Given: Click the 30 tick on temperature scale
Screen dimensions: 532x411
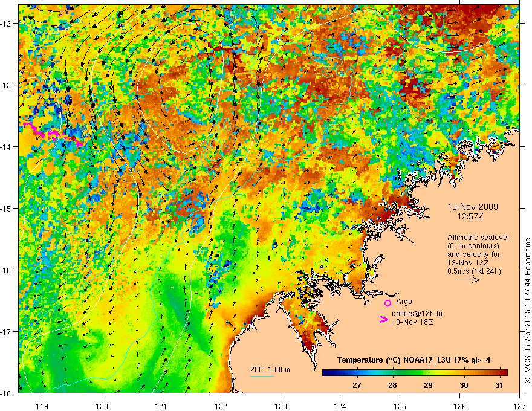Looking at the screenshot, I should 464,385.
